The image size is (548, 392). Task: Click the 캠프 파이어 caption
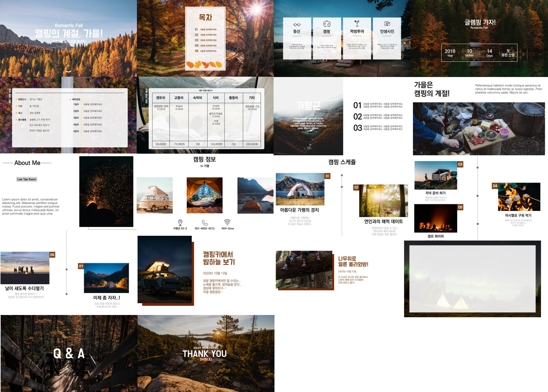coord(436,236)
